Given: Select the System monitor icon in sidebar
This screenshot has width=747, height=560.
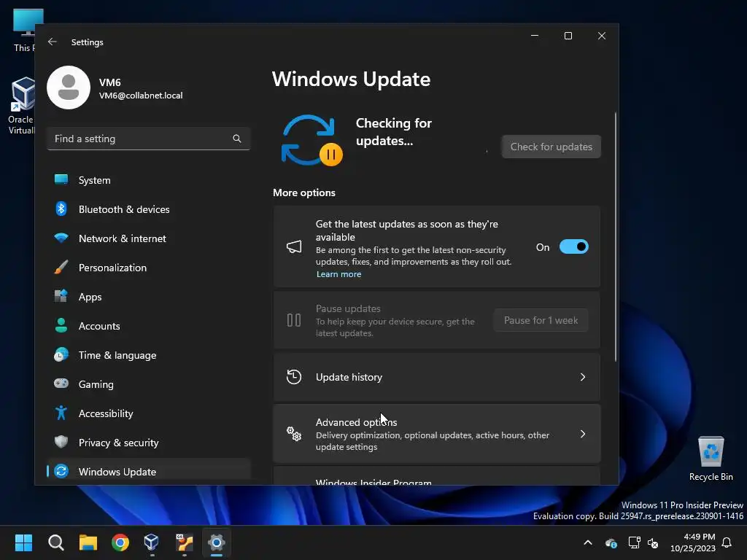Looking at the screenshot, I should point(61,179).
